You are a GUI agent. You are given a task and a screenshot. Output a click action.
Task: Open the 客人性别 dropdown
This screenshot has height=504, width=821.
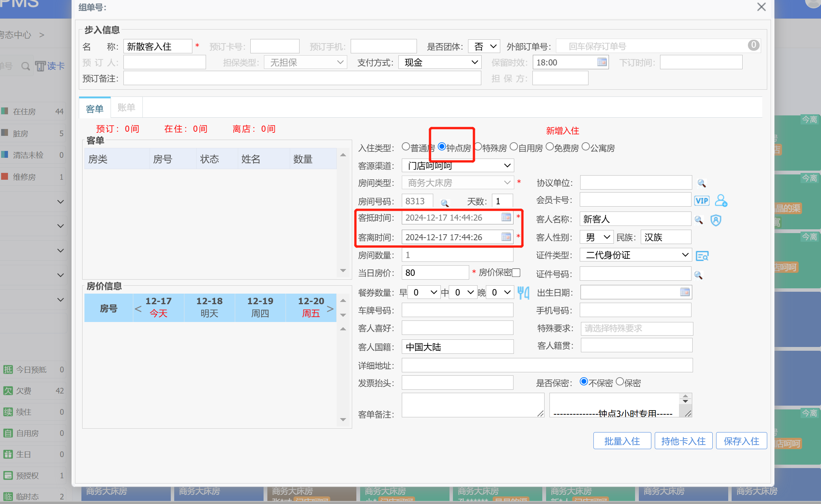597,237
